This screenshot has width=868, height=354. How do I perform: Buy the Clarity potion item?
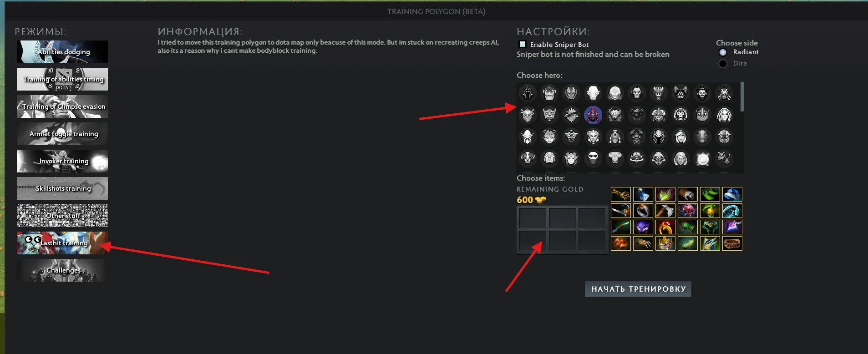pyautogui.click(x=643, y=194)
